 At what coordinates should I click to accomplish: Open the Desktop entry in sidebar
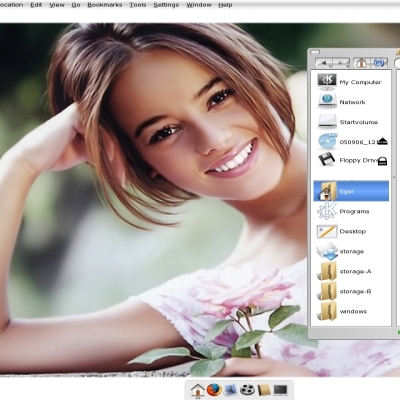click(351, 231)
